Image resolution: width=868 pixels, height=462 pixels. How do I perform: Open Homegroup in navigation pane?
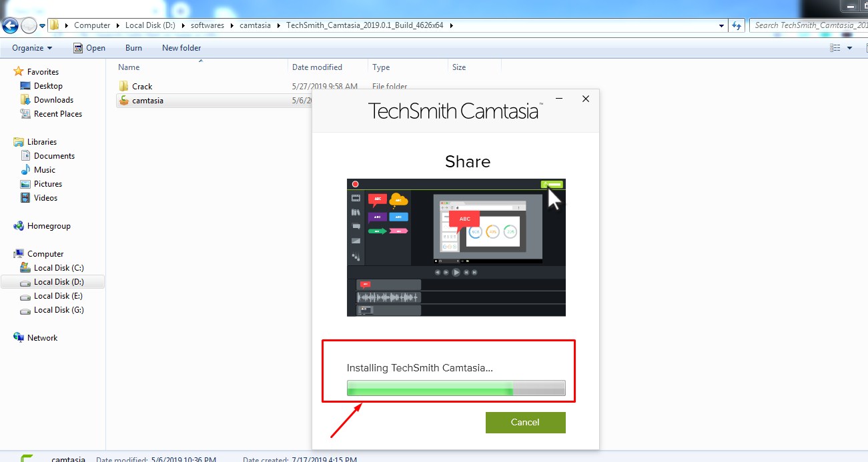point(49,226)
